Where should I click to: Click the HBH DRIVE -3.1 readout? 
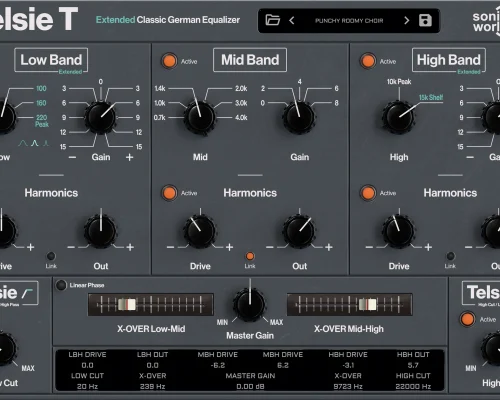pos(348,360)
